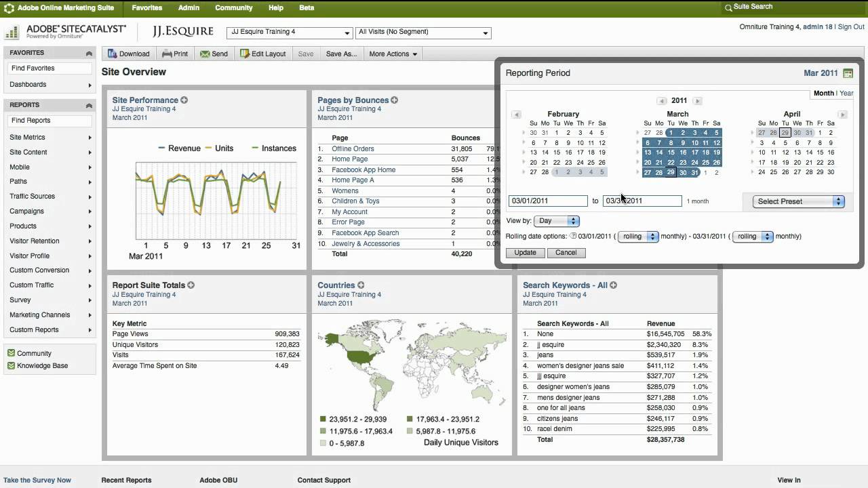Screen dimensions: 868x488
Task: Switch to the Year tab in Reporting Period
Action: coord(848,94)
